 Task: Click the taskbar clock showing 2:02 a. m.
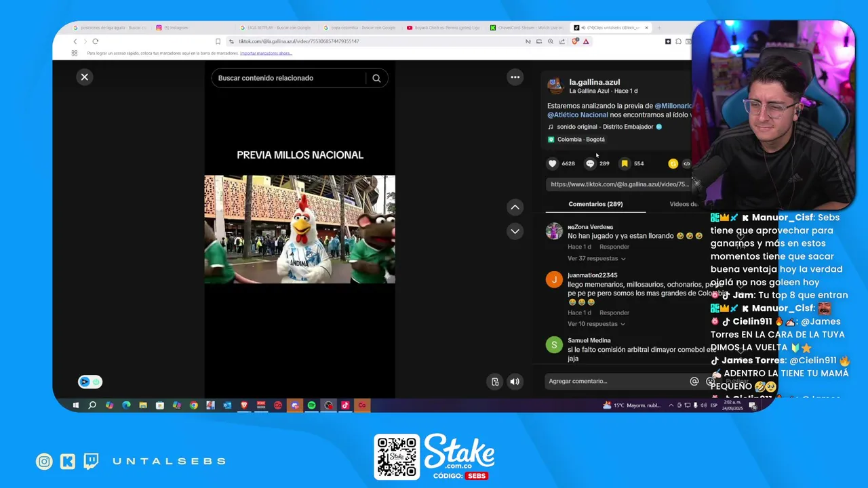[x=732, y=405]
